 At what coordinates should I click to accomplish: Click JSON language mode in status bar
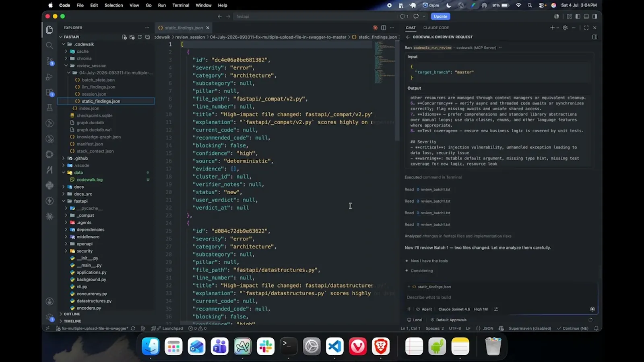488,328
